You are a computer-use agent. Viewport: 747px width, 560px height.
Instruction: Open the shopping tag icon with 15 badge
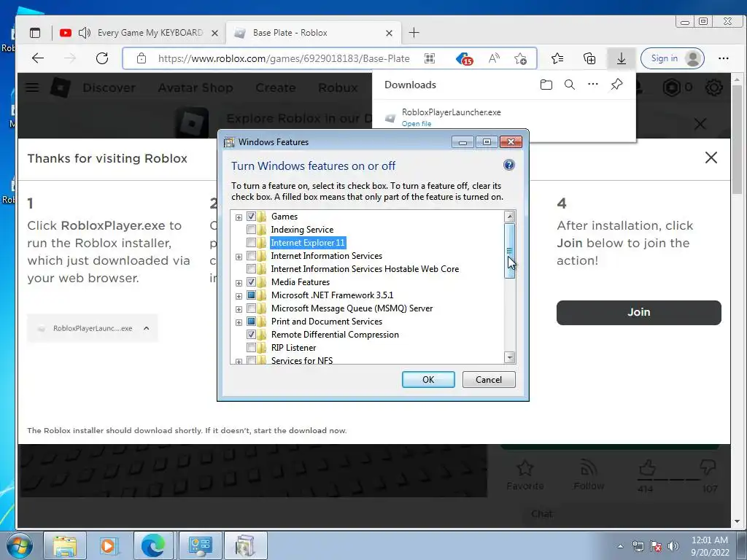point(464,58)
